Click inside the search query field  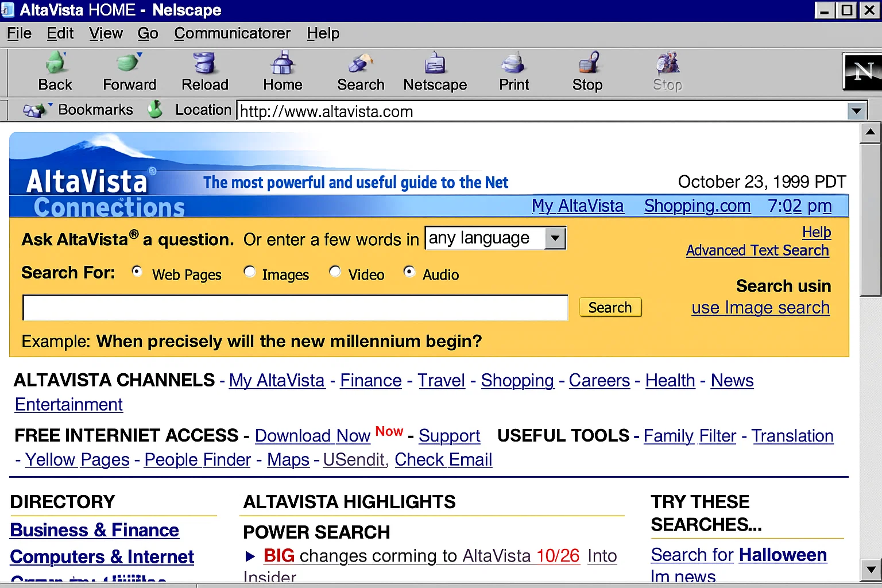point(295,308)
